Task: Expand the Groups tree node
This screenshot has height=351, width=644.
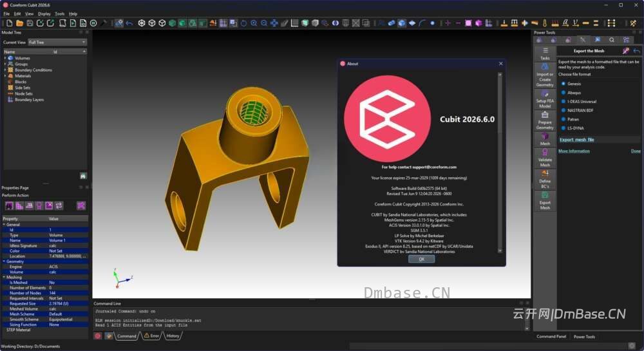Action: pos(5,64)
